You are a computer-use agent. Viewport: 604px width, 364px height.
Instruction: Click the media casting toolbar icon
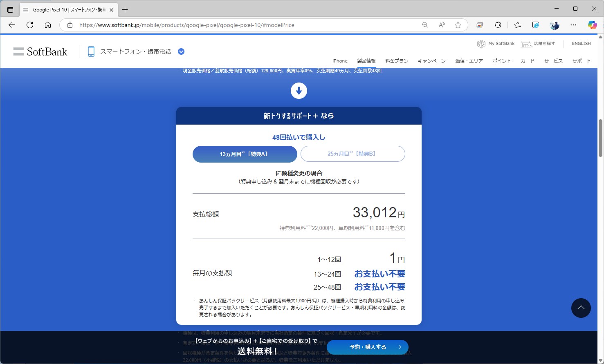click(480, 25)
